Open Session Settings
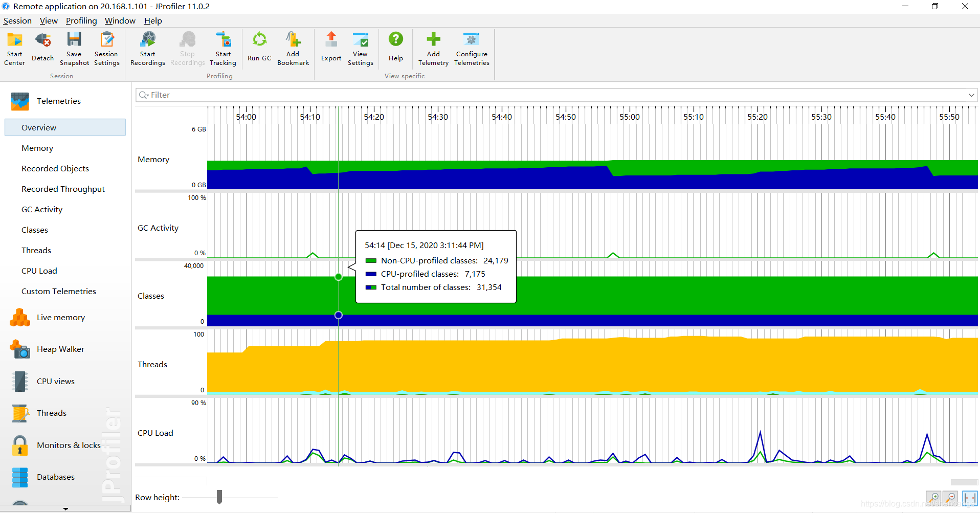This screenshot has height=513, width=980. [106, 49]
